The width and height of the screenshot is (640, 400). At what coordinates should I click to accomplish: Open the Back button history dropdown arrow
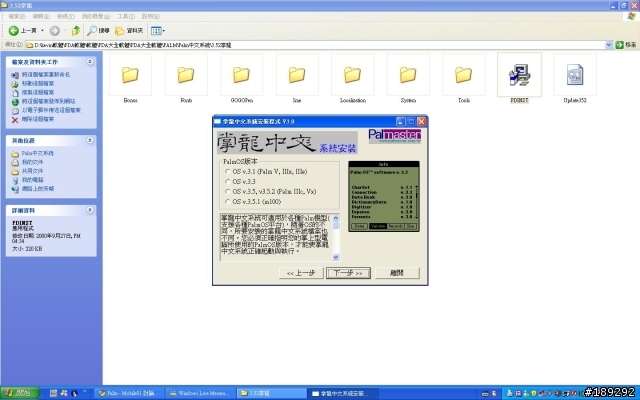point(42,31)
